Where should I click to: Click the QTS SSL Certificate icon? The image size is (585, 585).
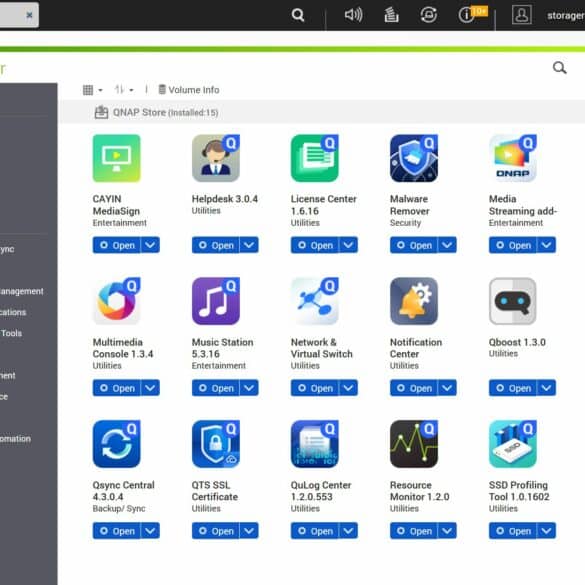click(x=216, y=444)
